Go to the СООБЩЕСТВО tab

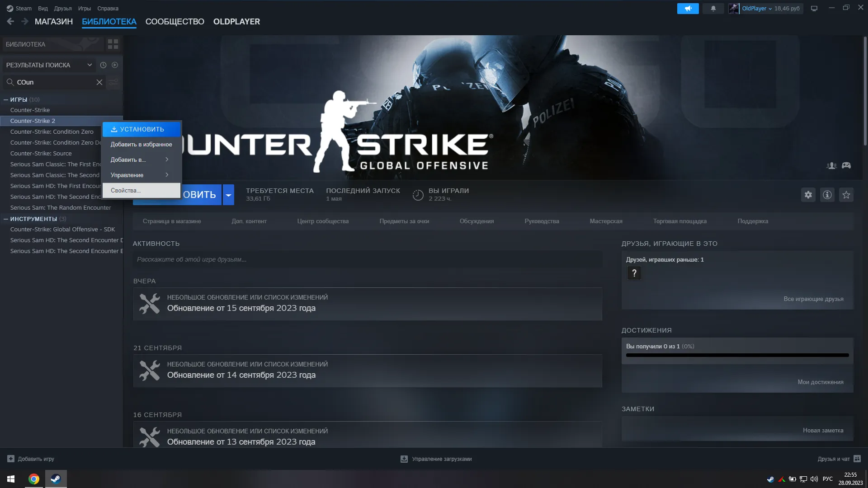pos(175,22)
